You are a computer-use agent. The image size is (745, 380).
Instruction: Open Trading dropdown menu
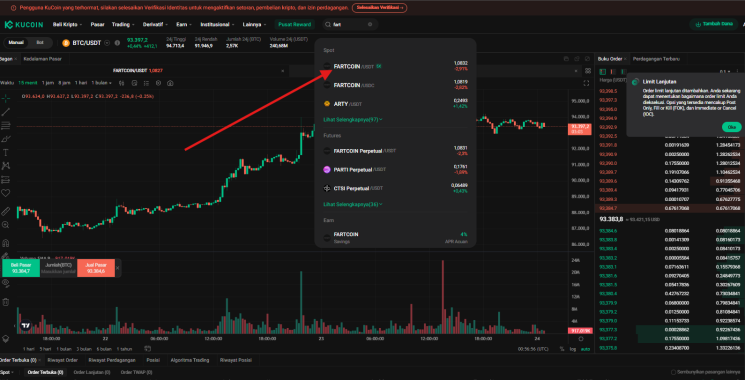click(123, 24)
